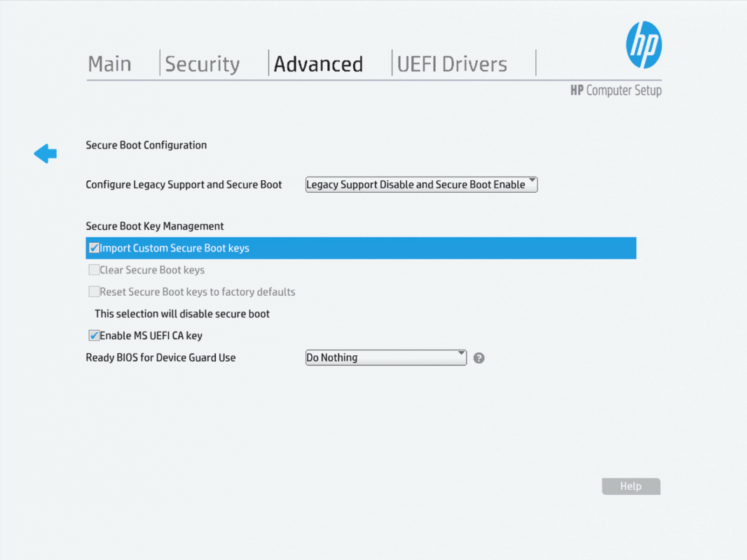Select the Advanced tab
Screen dimensions: 747x560
click(318, 64)
